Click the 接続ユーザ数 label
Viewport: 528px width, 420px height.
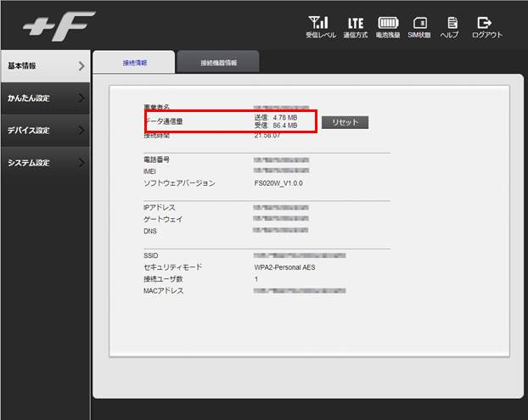(163, 279)
